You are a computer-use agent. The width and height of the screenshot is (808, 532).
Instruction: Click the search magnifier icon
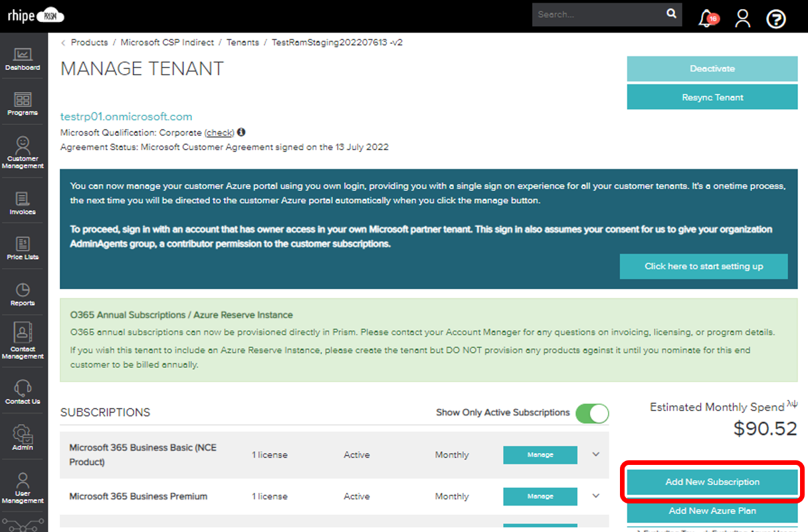[671, 14]
